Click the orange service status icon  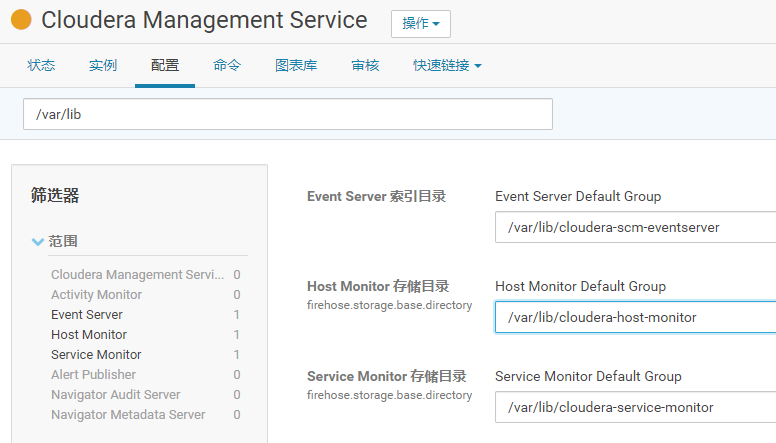(21, 20)
